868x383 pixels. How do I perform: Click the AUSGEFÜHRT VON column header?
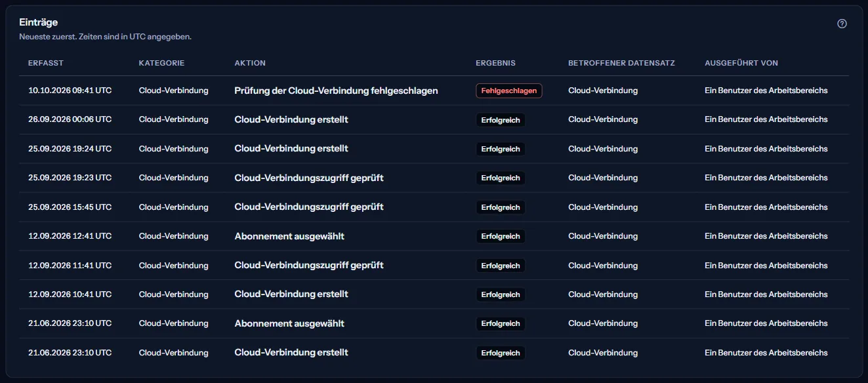pyautogui.click(x=741, y=63)
